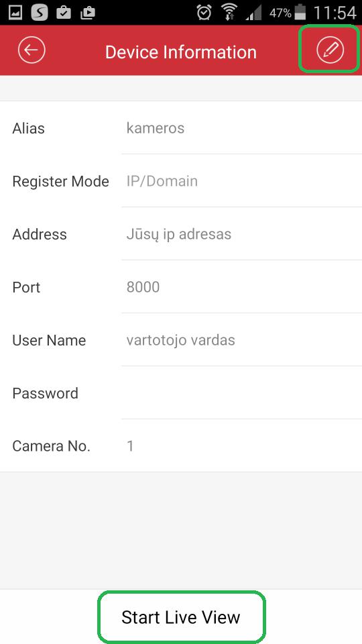The image size is (362, 644).
Task: Tap the Camera No. value 1
Action: coord(130,446)
